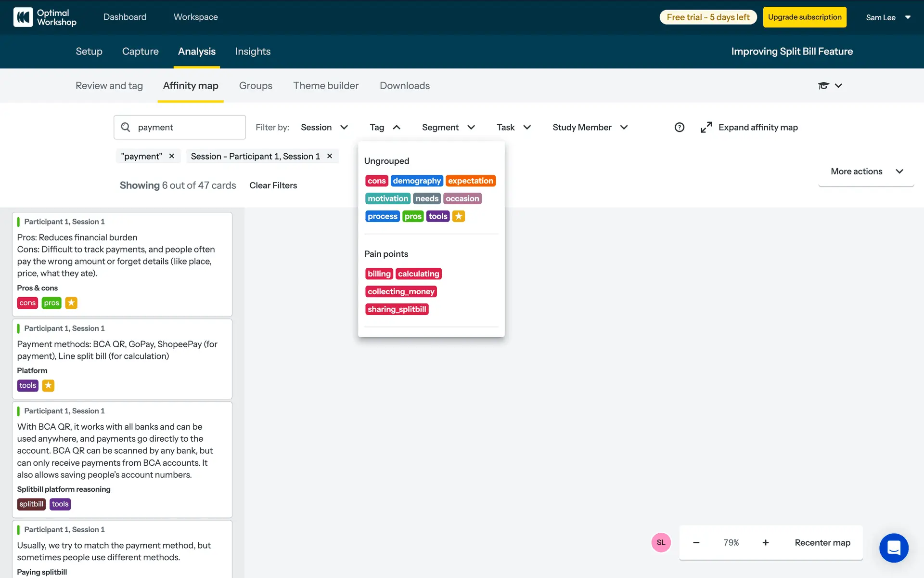This screenshot has width=924, height=578.
Task: Zoom out with the minus button
Action: coord(696,542)
